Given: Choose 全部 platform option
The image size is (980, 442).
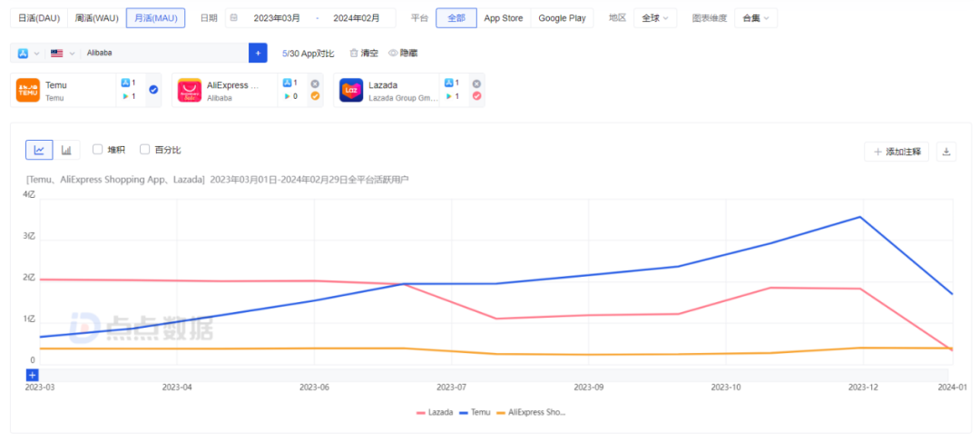Looking at the screenshot, I should click(x=456, y=18).
